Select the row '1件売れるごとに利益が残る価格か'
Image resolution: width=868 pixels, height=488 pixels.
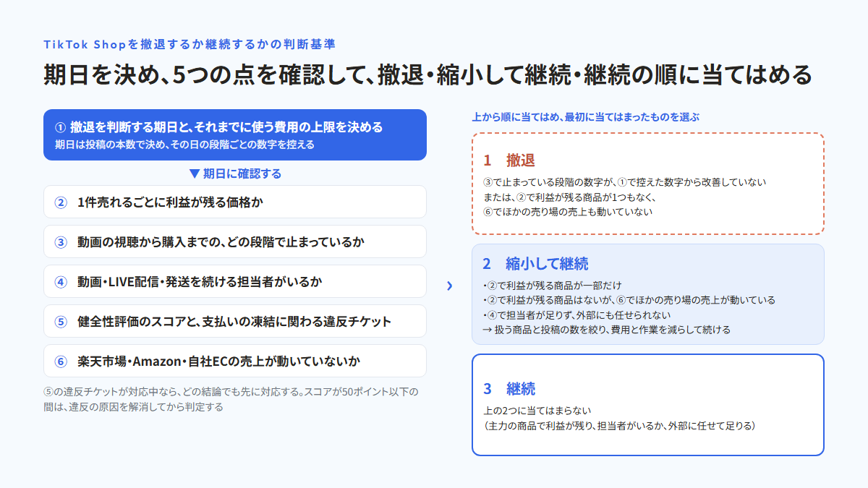click(235, 202)
